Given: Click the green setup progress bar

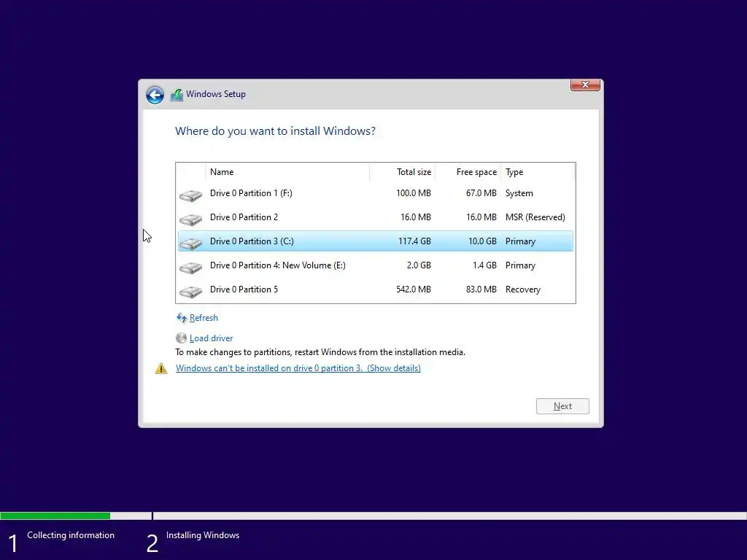Looking at the screenshot, I should (55, 516).
